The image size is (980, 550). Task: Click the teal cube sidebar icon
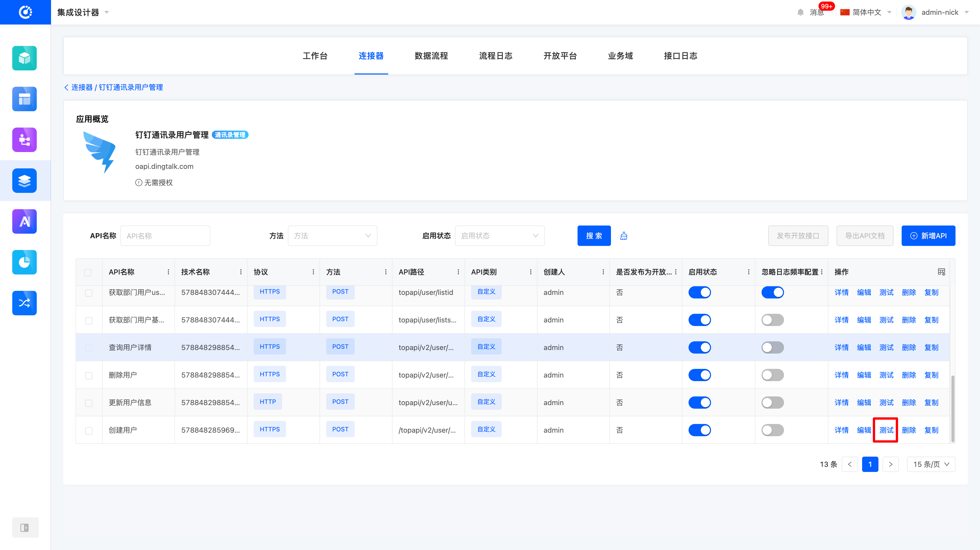tap(24, 58)
